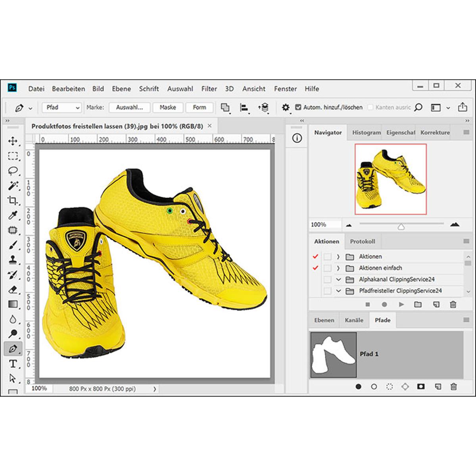Open the Ebene menu

pyautogui.click(x=121, y=89)
